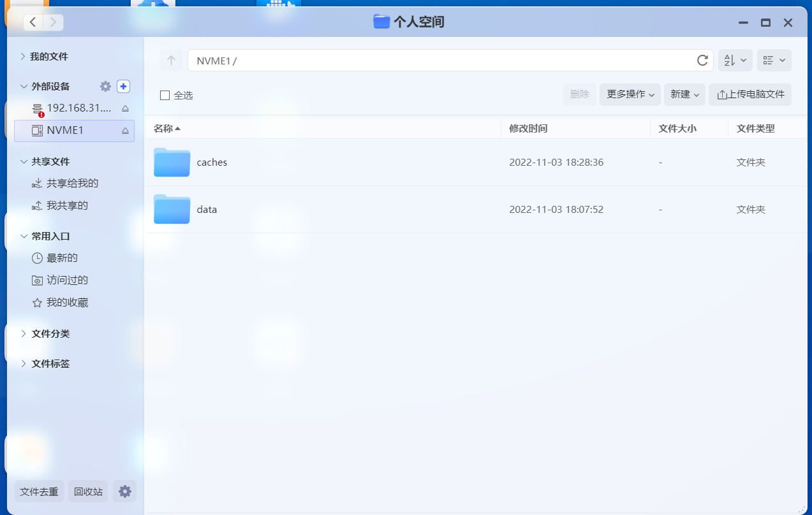Eject the NVME1 device
812x515 pixels.
click(126, 131)
